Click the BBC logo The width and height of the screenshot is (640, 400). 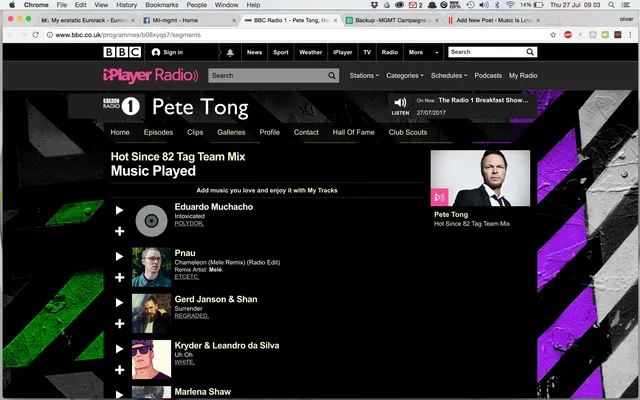tap(122, 52)
